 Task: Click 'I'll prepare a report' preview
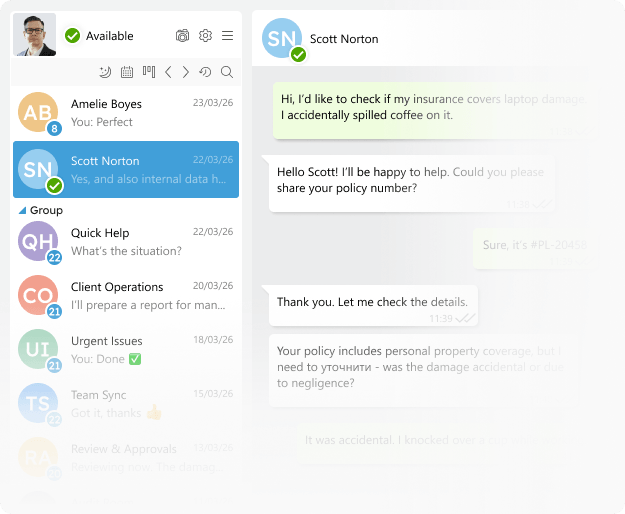point(148,305)
